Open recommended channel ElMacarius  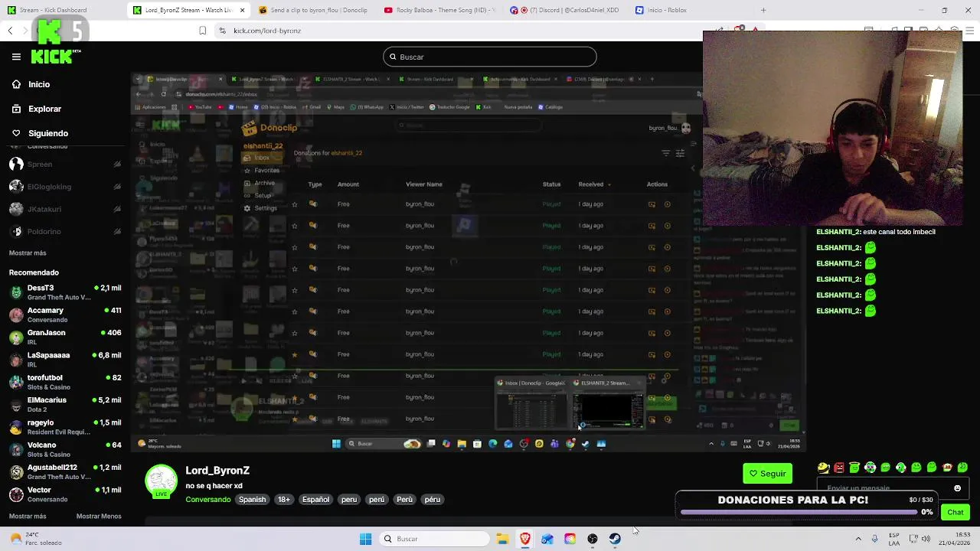(x=65, y=404)
